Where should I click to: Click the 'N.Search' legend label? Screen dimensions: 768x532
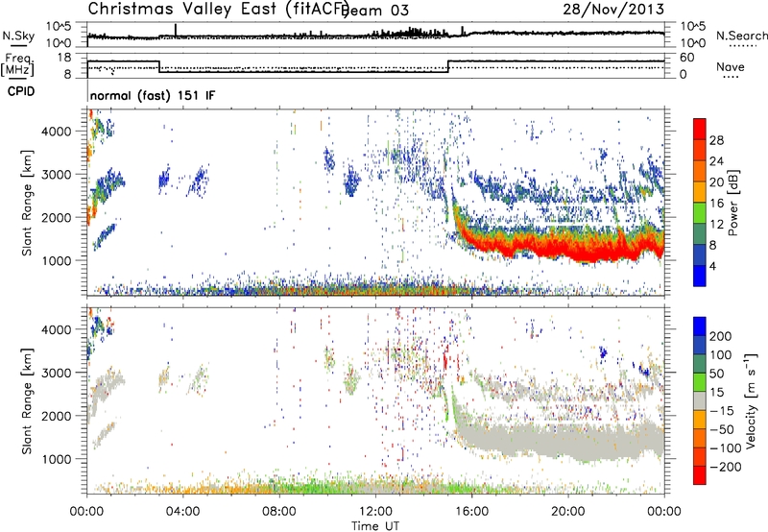(x=741, y=36)
